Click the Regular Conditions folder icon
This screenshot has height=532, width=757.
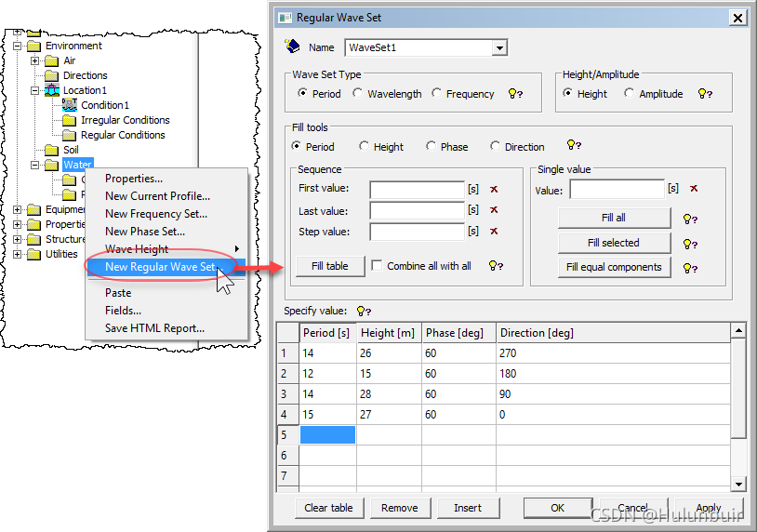tap(70, 135)
